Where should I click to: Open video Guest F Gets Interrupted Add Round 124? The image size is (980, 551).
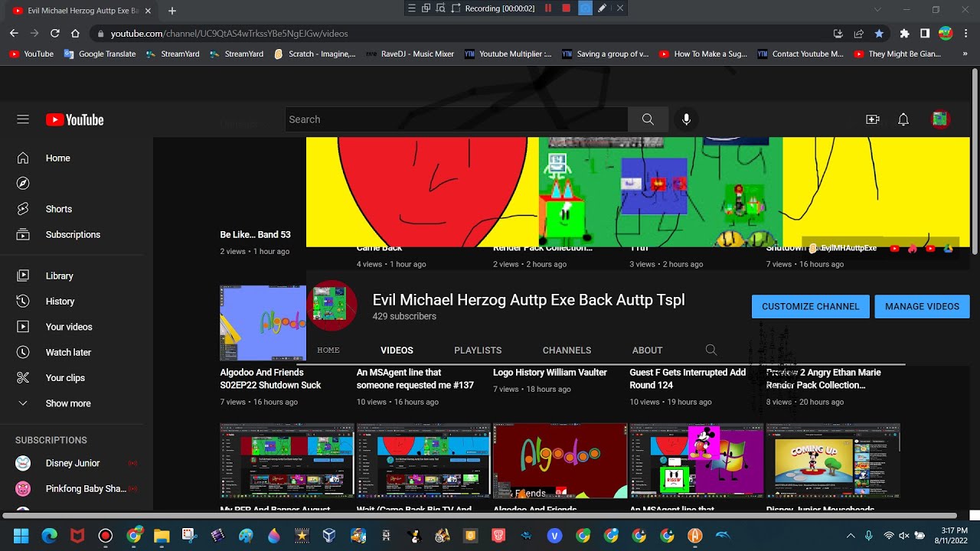pyautogui.click(x=688, y=379)
